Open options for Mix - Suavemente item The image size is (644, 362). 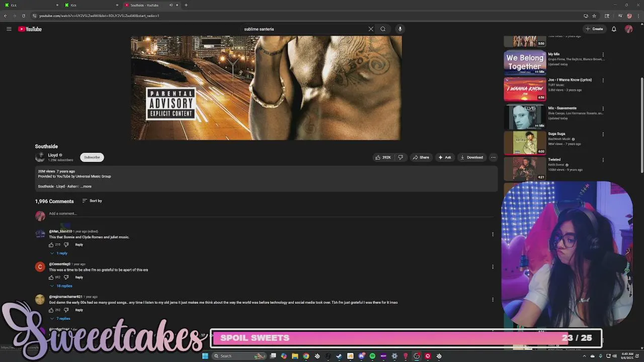(x=603, y=109)
